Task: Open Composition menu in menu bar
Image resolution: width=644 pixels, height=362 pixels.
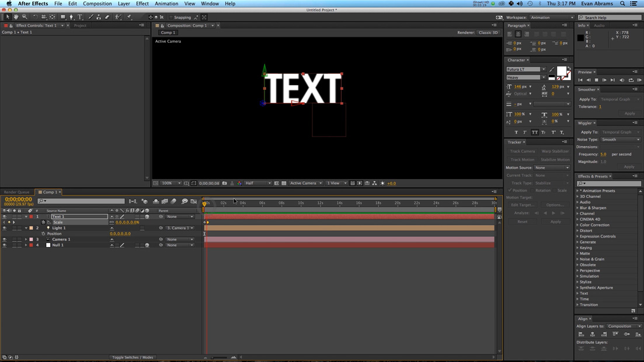Action: 98,4
